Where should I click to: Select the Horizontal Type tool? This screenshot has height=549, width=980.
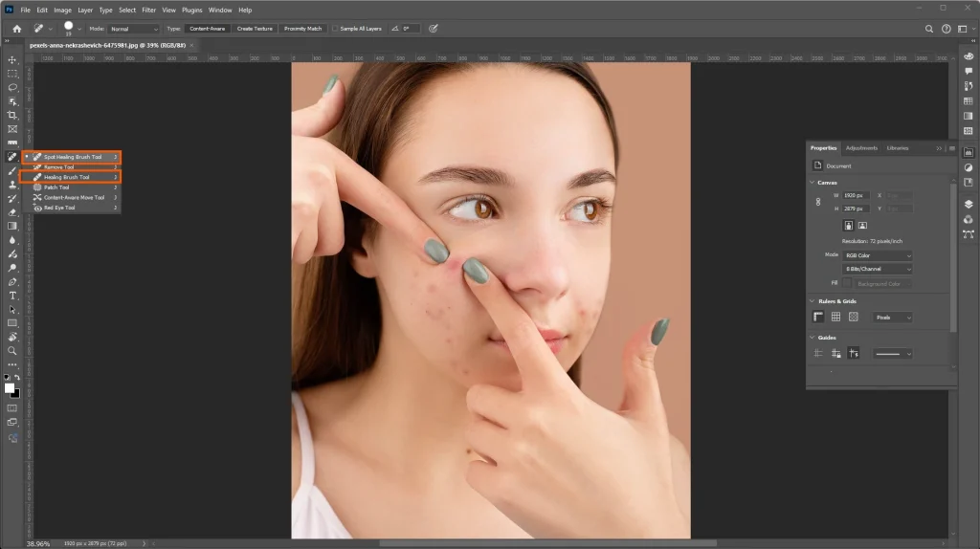[11, 296]
